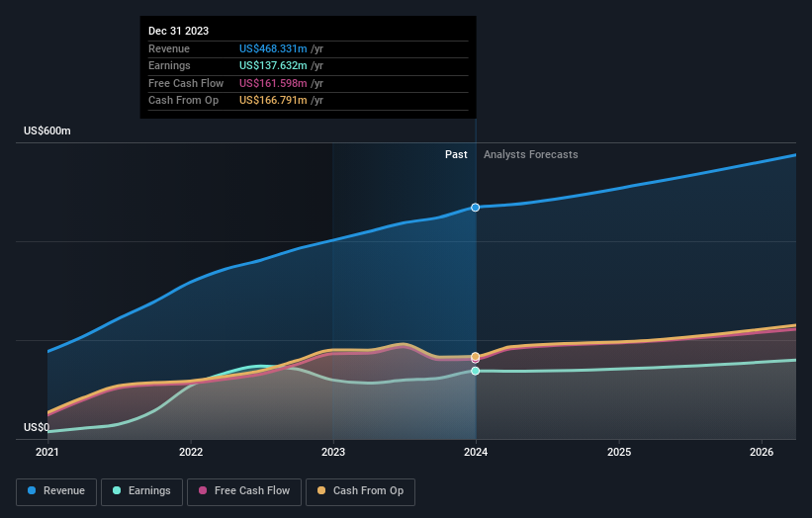Click the Cash From Op value US$166.791m

coord(273,101)
